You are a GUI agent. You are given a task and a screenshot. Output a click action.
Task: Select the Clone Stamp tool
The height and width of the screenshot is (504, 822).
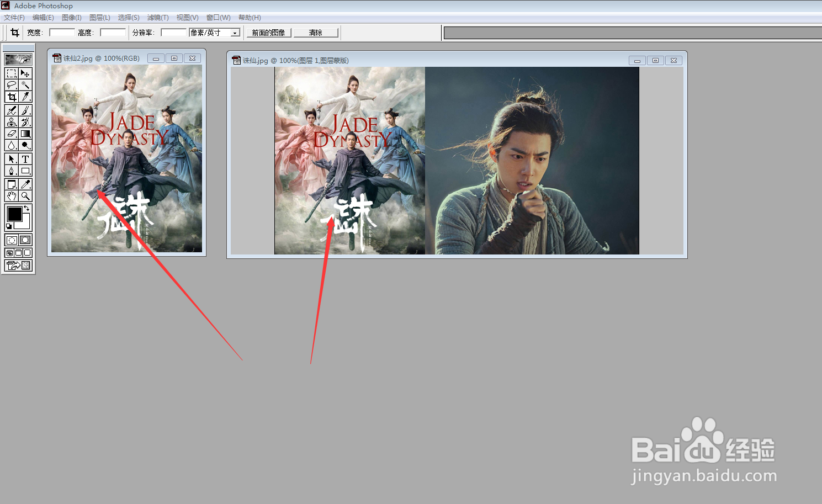click(x=12, y=122)
